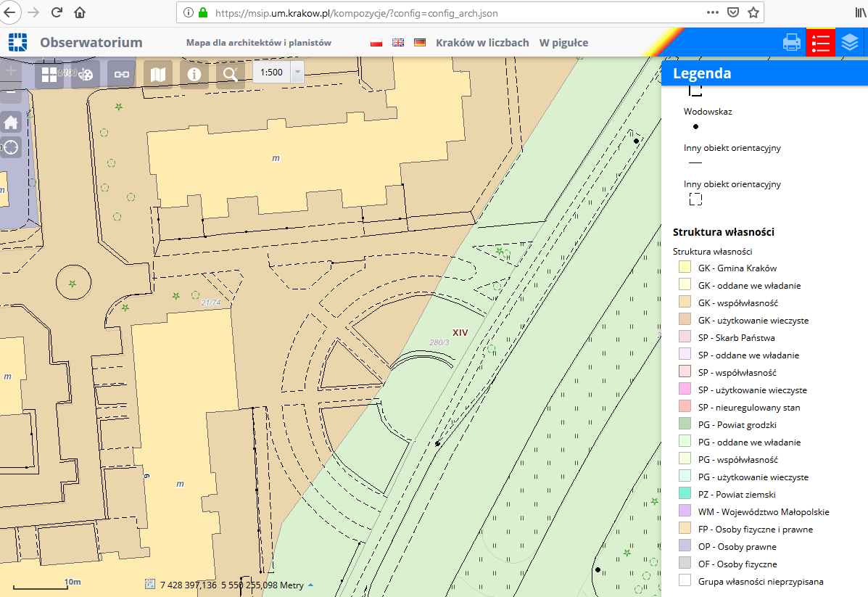Click the Wodowskaz legend label

pyautogui.click(x=708, y=111)
